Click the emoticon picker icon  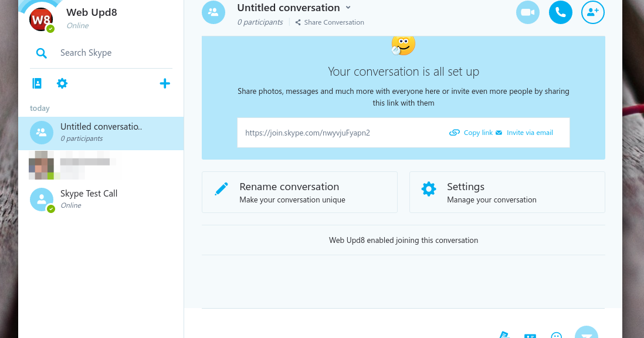(x=556, y=336)
